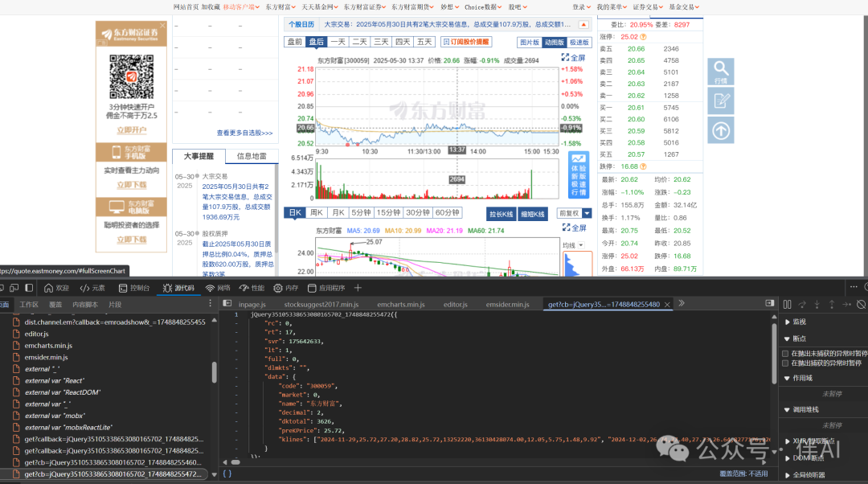Open the 性能 performance tab
The width and height of the screenshot is (868, 484).
click(x=252, y=288)
